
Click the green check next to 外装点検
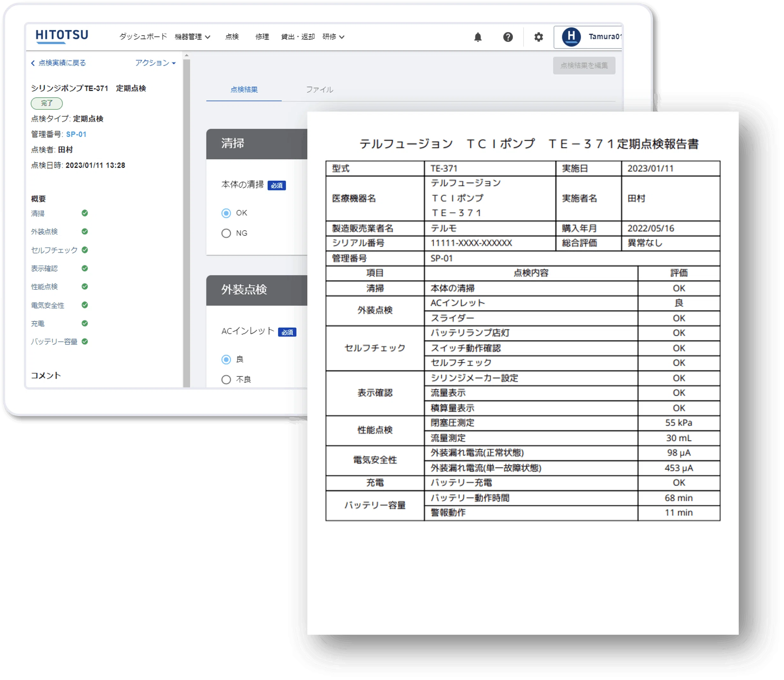click(x=84, y=231)
